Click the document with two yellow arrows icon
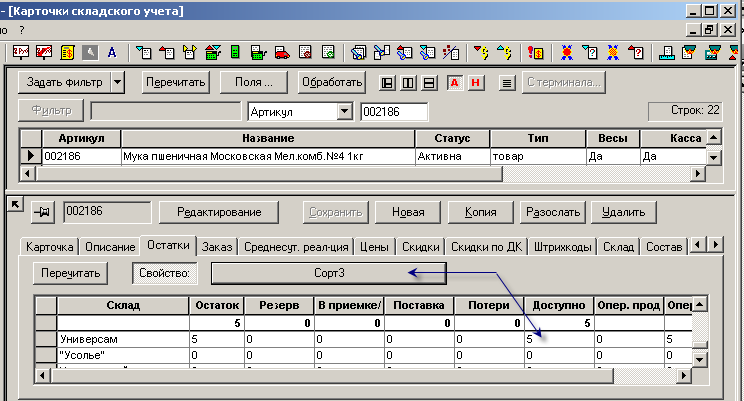 click(x=190, y=52)
